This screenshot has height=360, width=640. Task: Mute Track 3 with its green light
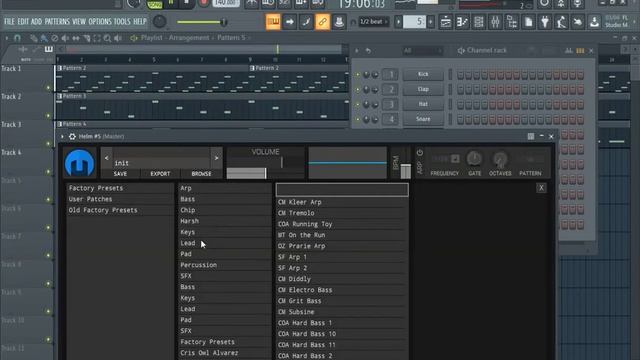pos(48,143)
